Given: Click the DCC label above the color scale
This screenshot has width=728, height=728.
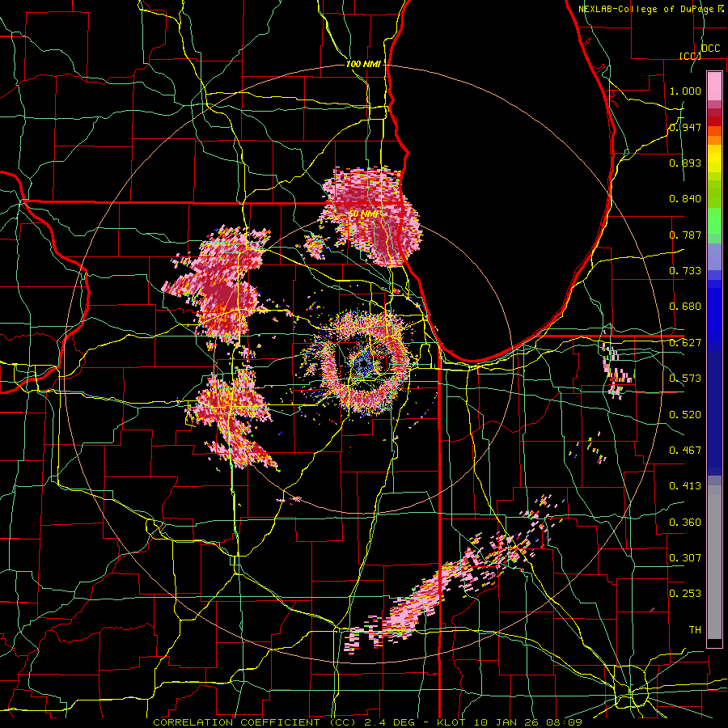Looking at the screenshot, I should coord(710,49).
